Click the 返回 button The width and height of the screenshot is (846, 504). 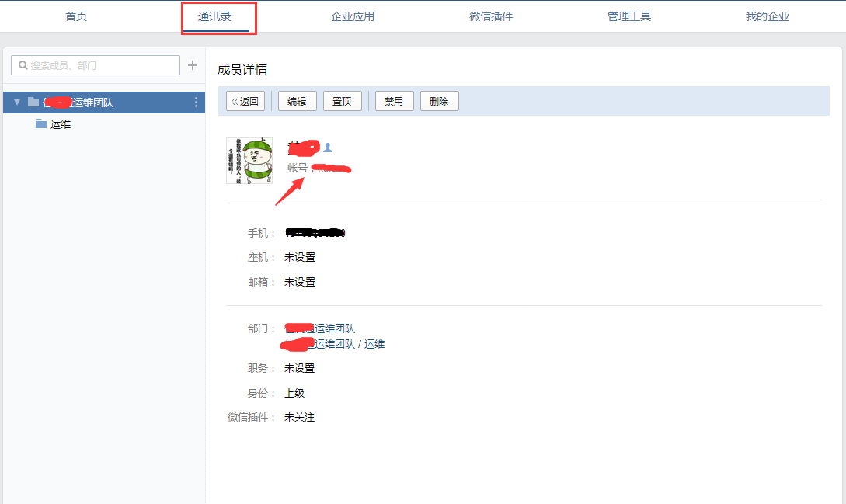pos(245,101)
